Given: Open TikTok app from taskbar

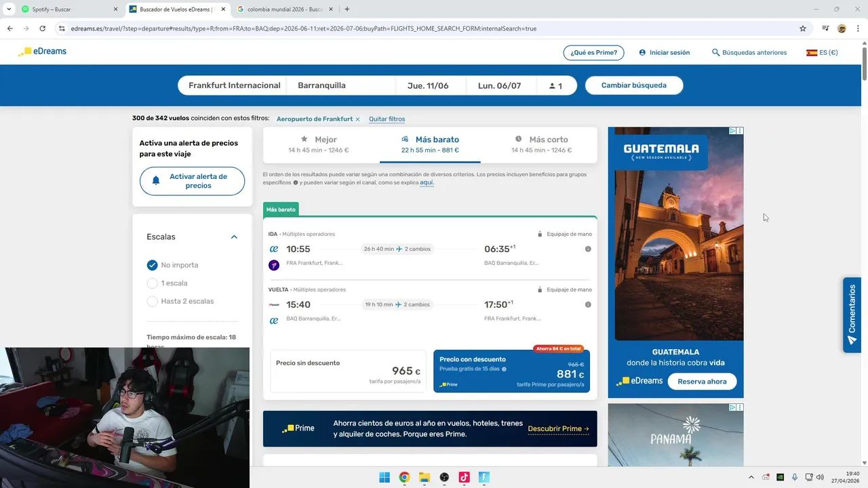Looking at the screenshot, I should pos(465,477).
